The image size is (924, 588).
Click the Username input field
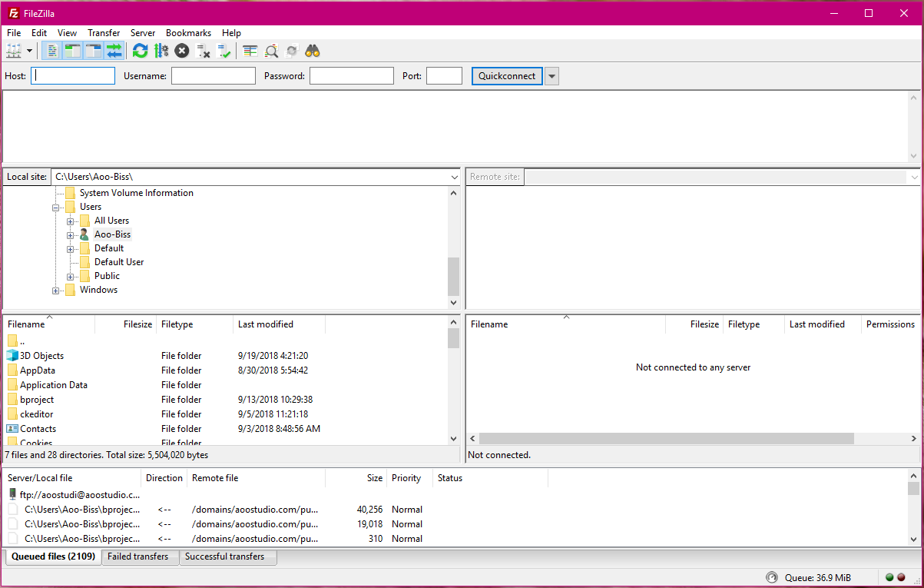point(214,76)
